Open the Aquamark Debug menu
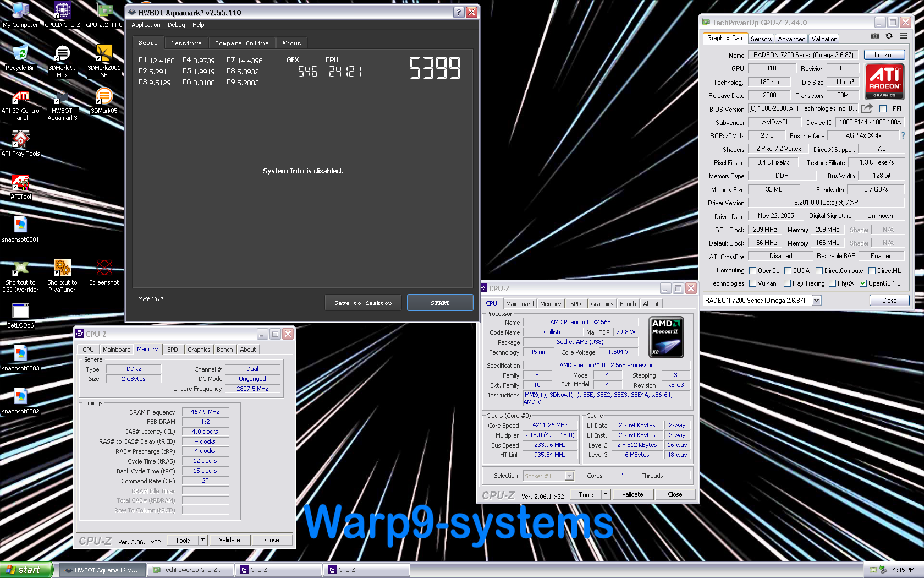Viewport: 924px width, 578px height. tap(176, 25)
